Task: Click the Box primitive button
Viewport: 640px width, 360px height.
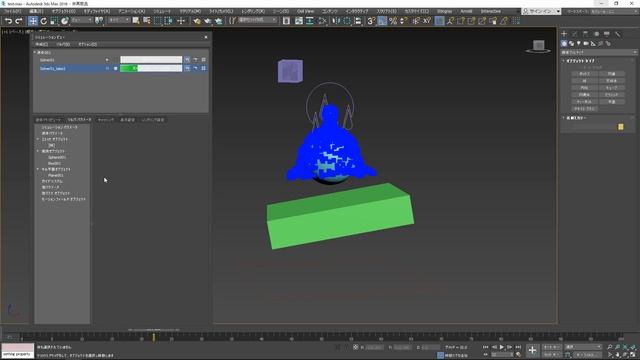Action: point(584,73)
